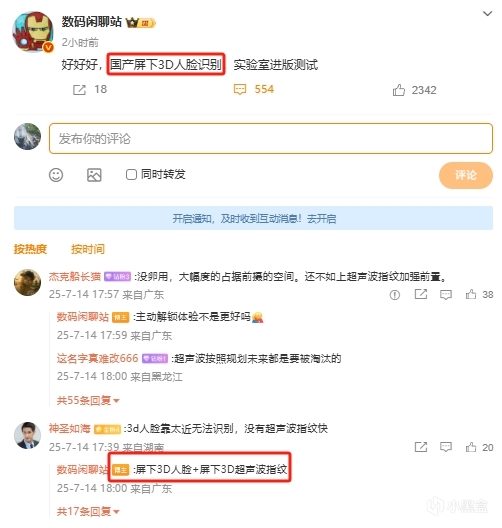Click the repost icon with count 18

79,90
